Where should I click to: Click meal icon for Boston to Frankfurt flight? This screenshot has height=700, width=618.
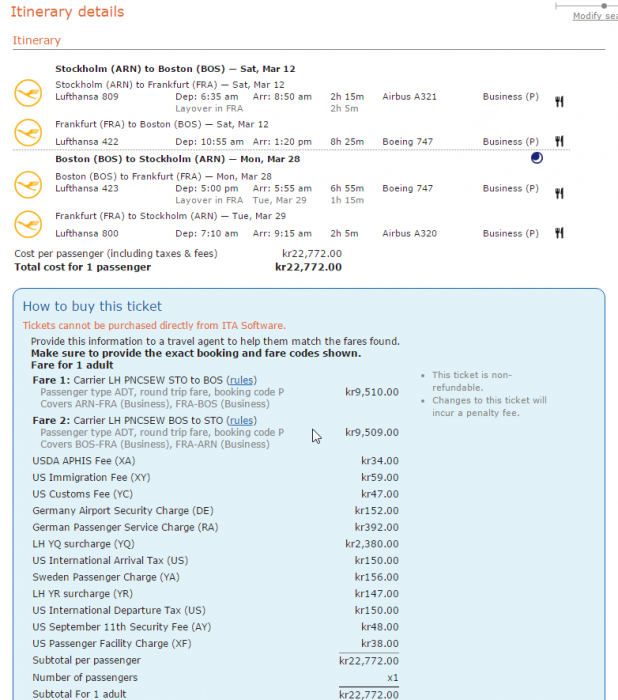click(560, 188)
